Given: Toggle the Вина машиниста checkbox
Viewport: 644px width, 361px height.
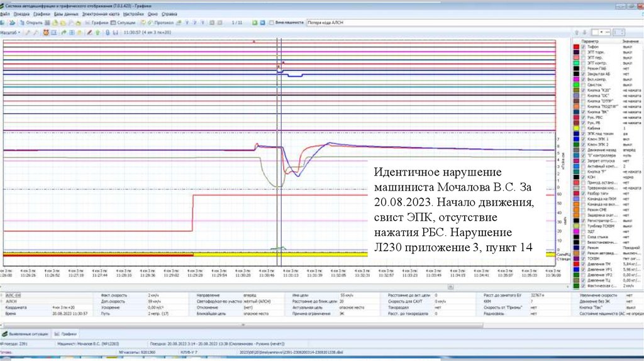Looking at the screenshot, I should pos(271,23).
